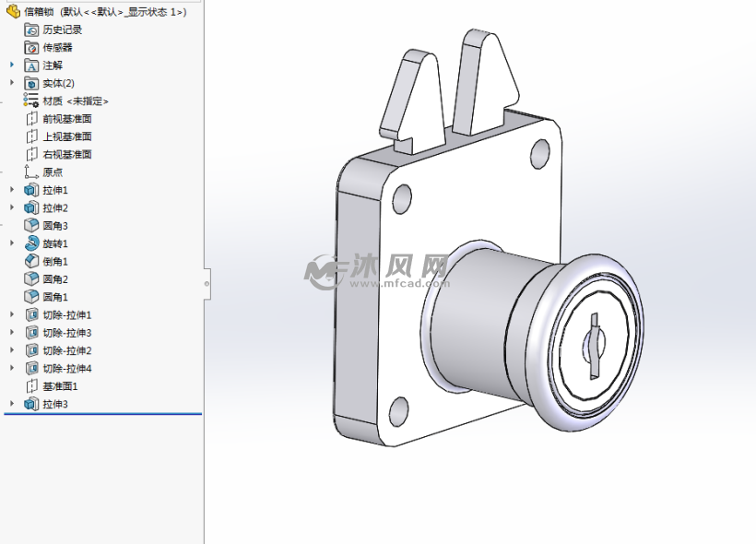Image resolution: width=756 pixels, height=544 pixels.
Task: Expand the 拉伸2 feature node
Action: tap(12, 207)
